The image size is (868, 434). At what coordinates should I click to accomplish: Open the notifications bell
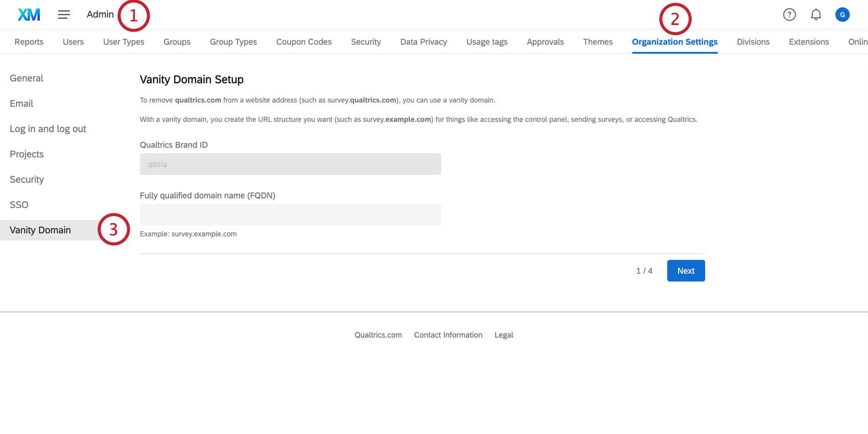click(816, 15)
